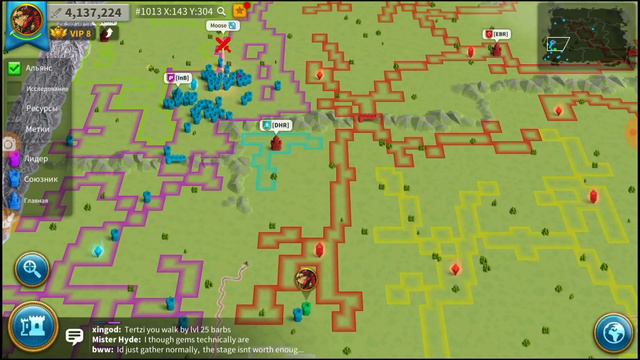The image size is (640, 360).
Task: Tap the red EBR fortress building
Action: click(x=496, y=50)
